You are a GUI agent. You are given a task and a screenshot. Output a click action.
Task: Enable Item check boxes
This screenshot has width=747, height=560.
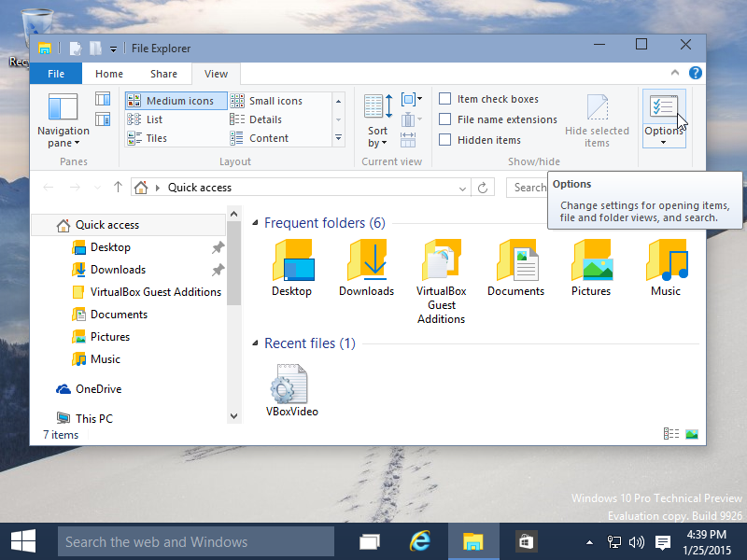coord(444,98)
